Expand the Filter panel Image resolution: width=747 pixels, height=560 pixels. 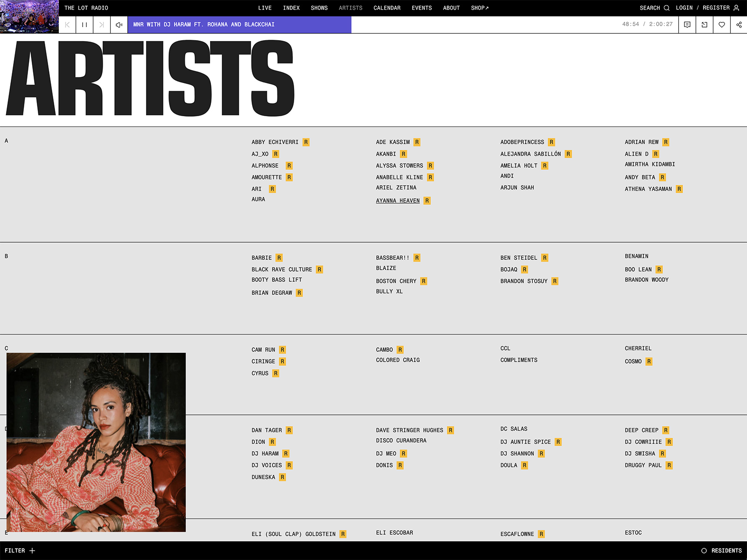pyautogui.click(x=20, y=551)
